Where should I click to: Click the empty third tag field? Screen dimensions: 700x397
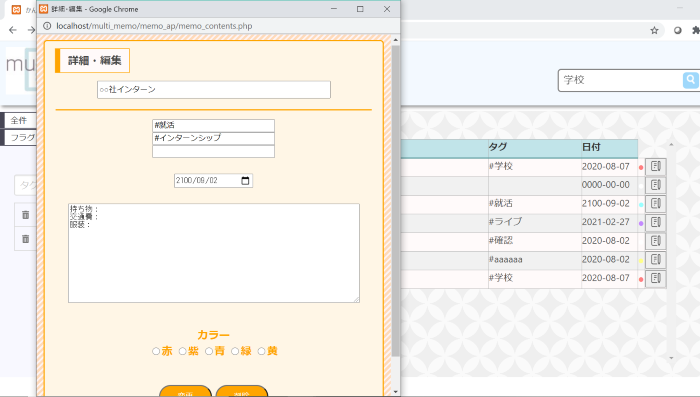pyautogui.click(x=213, y=151)
